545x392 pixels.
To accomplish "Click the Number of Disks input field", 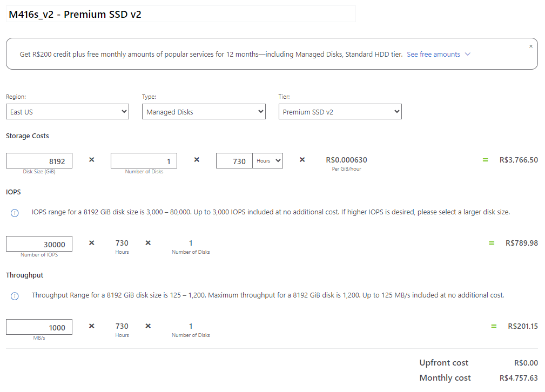I will pos(144,160).
